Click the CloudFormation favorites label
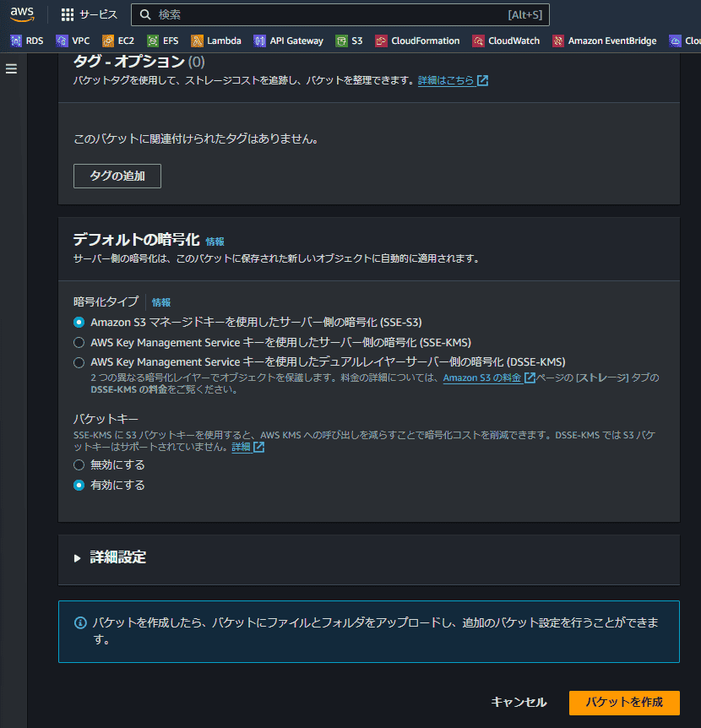This screenshot has width=701, height=728. point(425,41)
